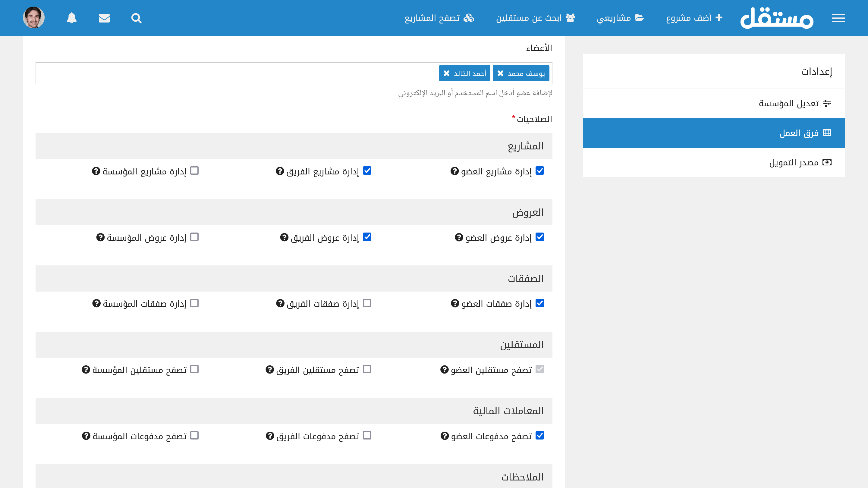868x488 pixels.
Task: Open ابحث عن مستقلين nav link
Action: [535, 18]
